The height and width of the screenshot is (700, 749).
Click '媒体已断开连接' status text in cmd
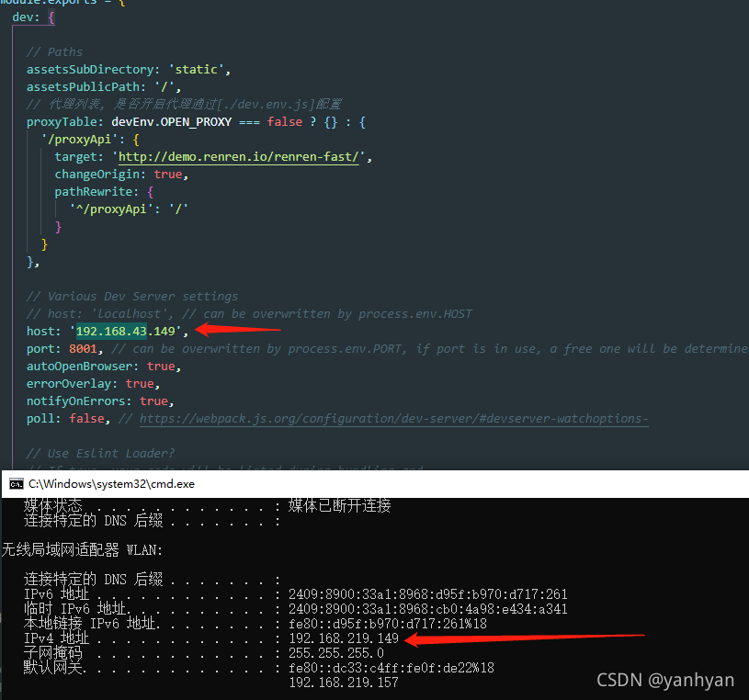coord(340,505)
